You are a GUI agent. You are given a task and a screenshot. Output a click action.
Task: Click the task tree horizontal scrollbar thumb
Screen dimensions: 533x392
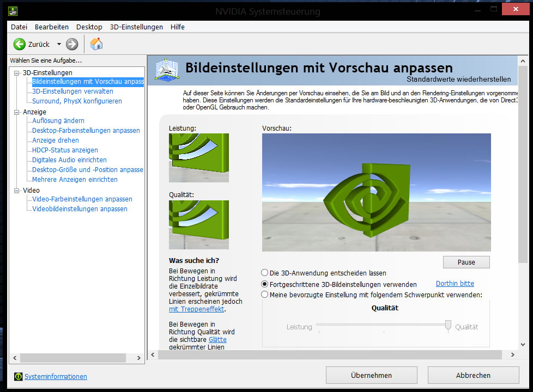point(72,358)
